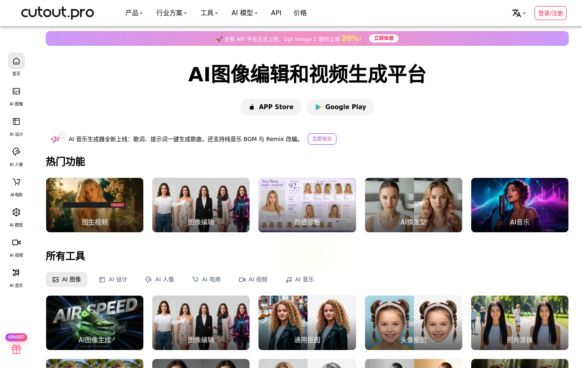
Task: Open 图像编辑 card under 所有工具
Action: [201, 323]
